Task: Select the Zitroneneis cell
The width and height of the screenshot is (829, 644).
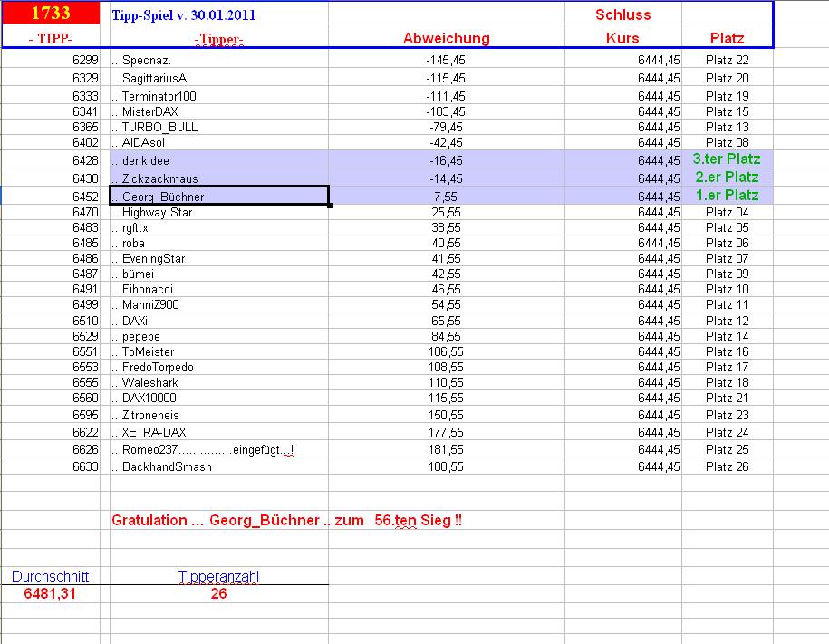Action: click(x=219, y=415)
